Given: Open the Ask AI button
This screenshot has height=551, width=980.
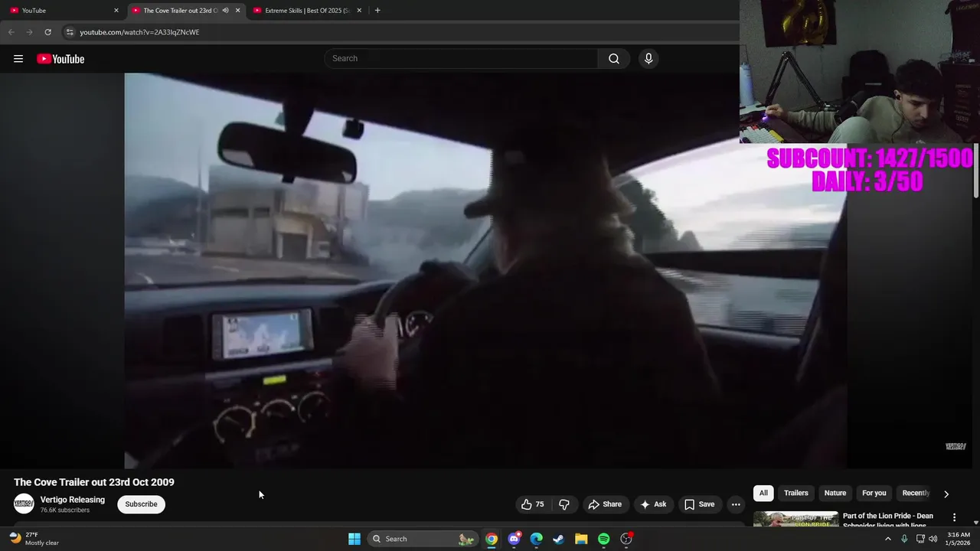Looking at the screenshot, I should click(653, 504).
